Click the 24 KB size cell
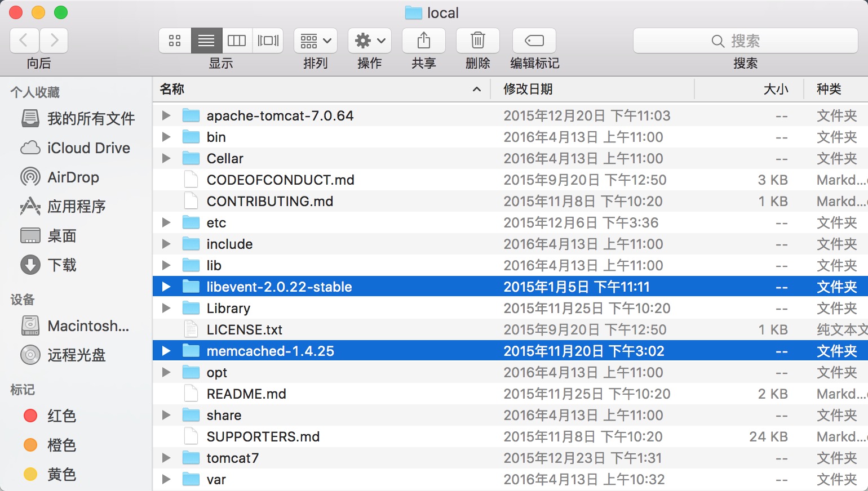Image resolution: width=868 pixels, height=491 pixels. pos(768,436)
